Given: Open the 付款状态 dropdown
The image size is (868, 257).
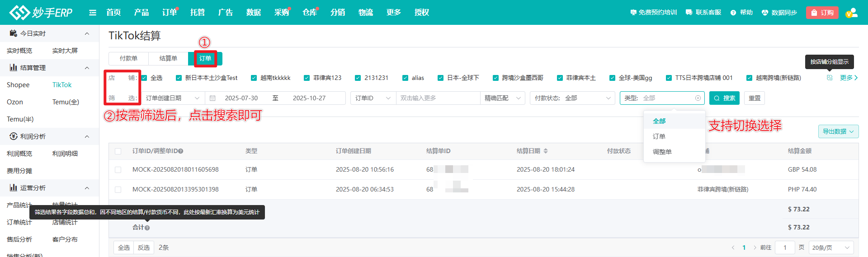Looking at the screenshot, I should pos(572,98).
